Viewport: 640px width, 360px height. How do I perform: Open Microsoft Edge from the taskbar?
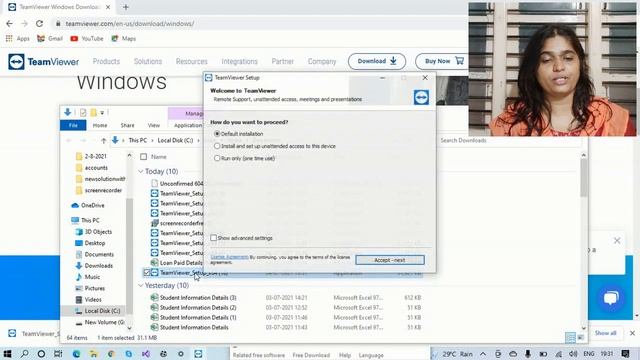pos(76,353)
